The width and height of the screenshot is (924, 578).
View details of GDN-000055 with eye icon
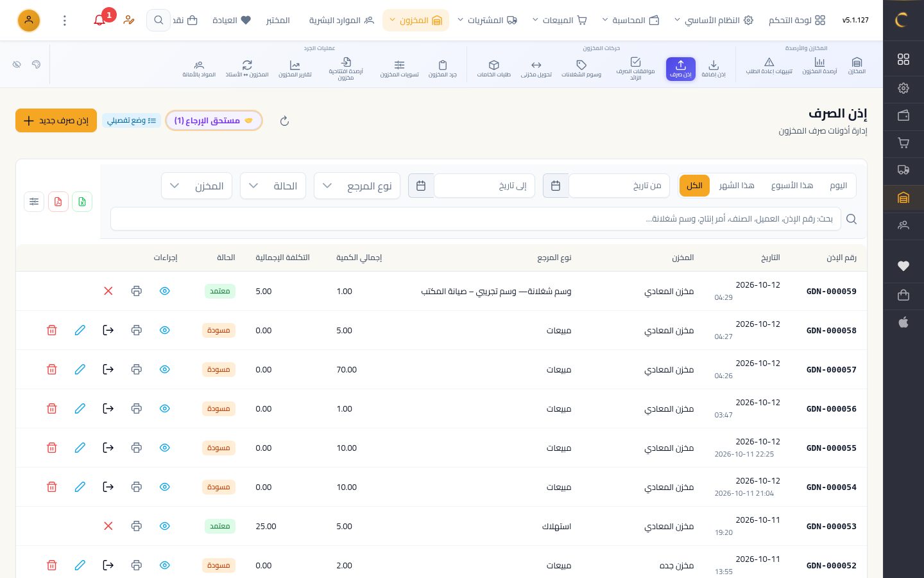[165, 448]
